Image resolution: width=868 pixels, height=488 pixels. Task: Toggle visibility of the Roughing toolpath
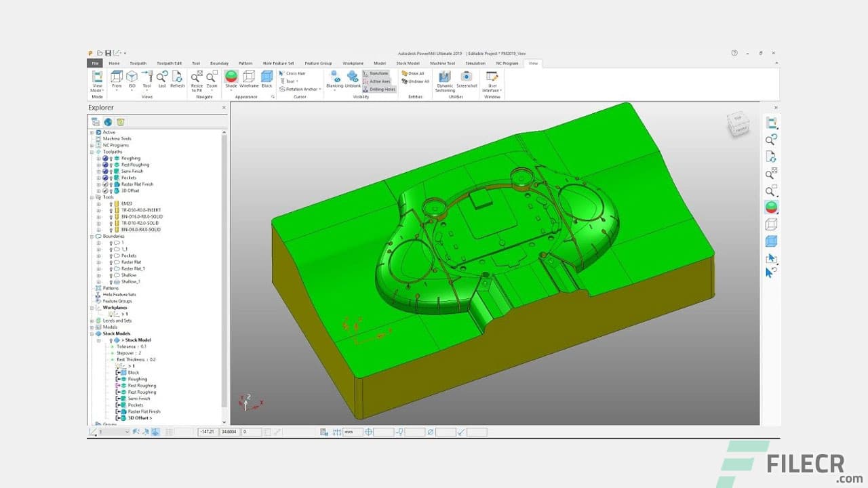111,159
